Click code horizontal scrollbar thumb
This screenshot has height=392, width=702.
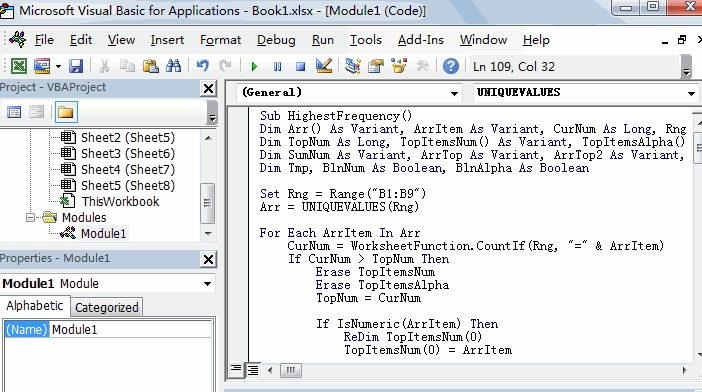(x=291, y=370)
